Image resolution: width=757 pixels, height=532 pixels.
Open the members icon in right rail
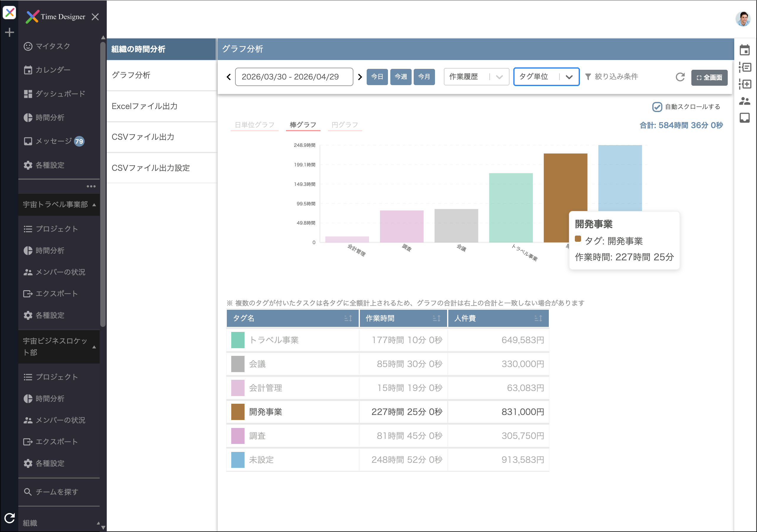(745, 101)
